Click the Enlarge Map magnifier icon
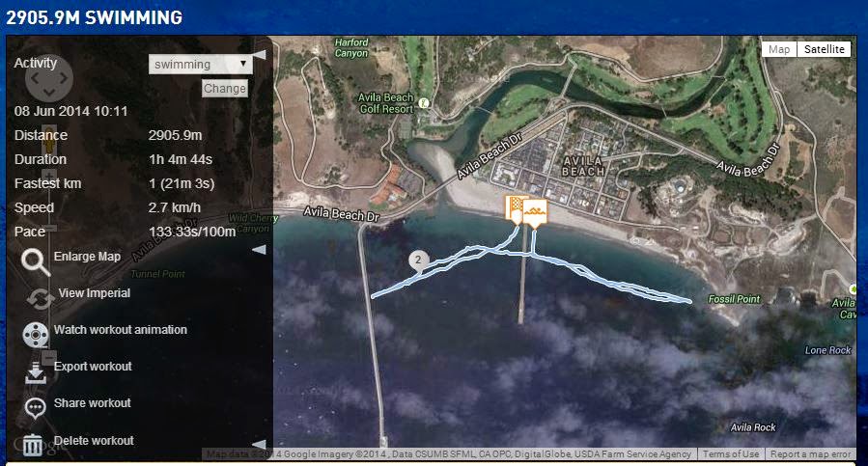The width and height of the screenshot is (868, 466). pos(36,261)
